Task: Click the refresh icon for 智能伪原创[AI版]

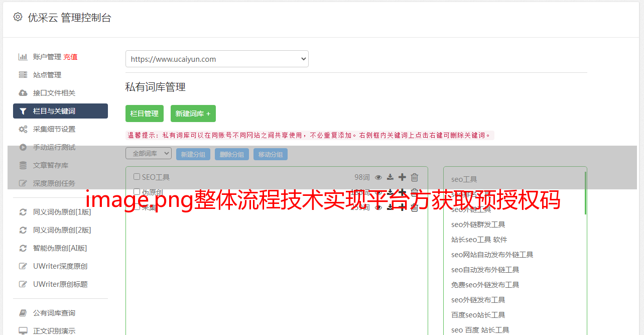Action: [23, 248]
